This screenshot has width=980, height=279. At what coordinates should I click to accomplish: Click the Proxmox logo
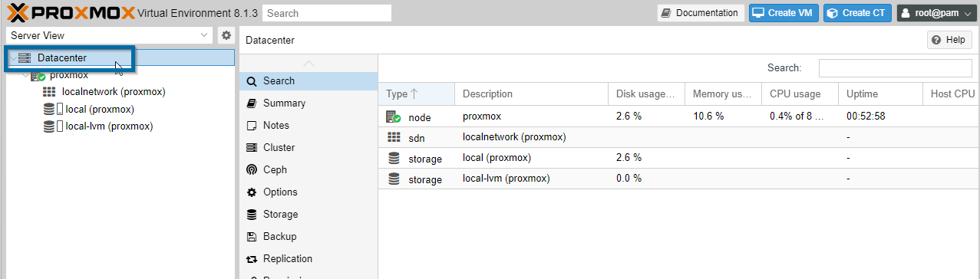71,13
